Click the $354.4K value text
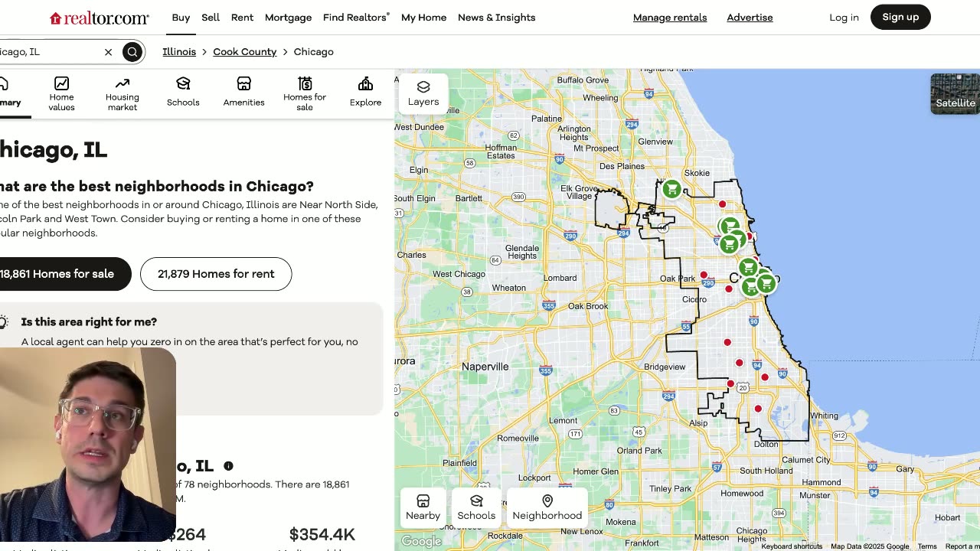980x551 pixels. tap(322, 534)
